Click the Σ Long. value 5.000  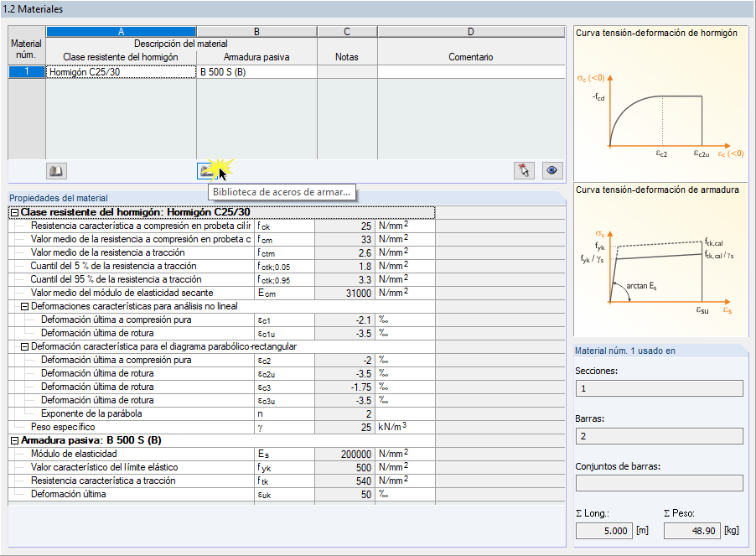604,531
